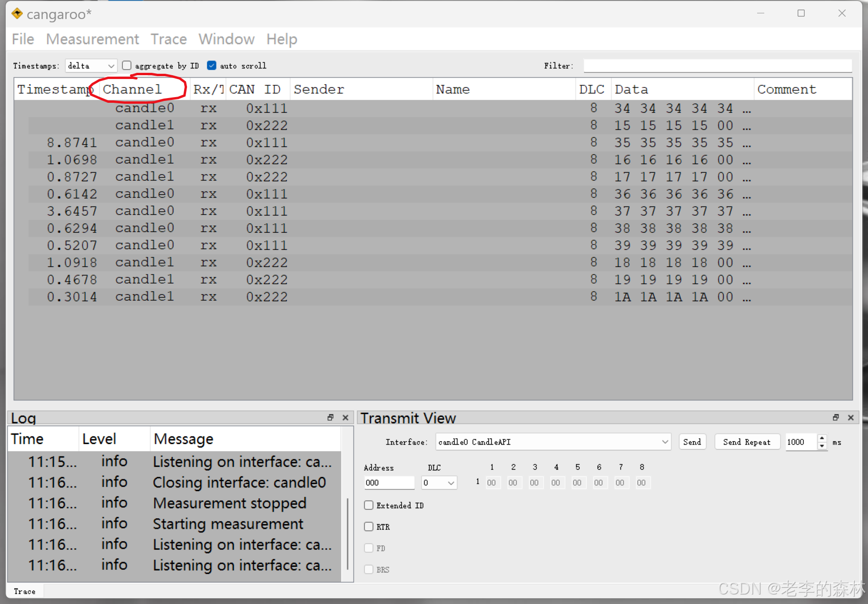
Task: Decrease the repeat interval with down arrow
Action: [x=822, y=446]
